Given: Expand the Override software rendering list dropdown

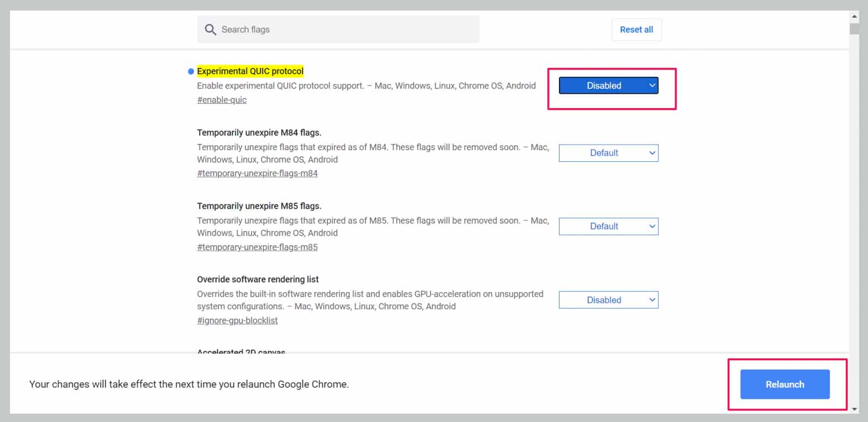Looking at the screenshot, I should [608, 300].
